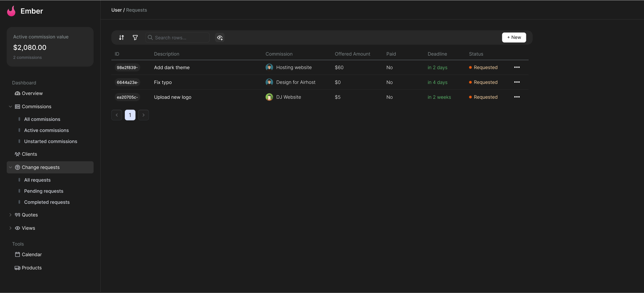Image resolution: width=644 pixels, height=293 pixels.
Task: Open the Upload new logo request
Action: click(x=173, y=97)
